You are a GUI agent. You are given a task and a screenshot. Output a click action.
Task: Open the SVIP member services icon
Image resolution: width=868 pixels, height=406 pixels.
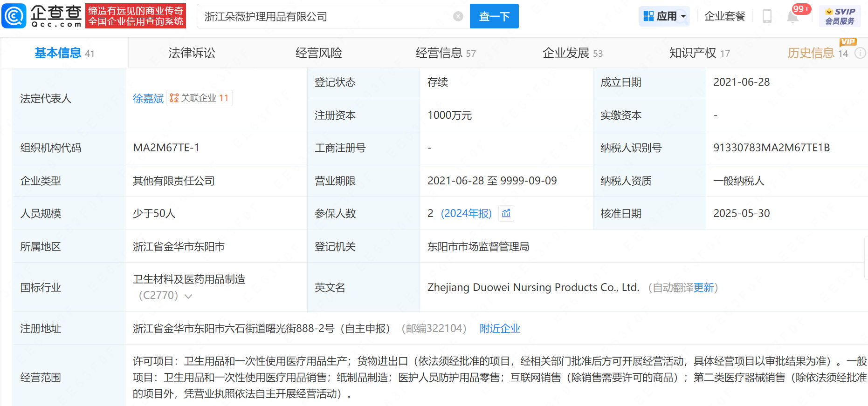coord(840,16)
